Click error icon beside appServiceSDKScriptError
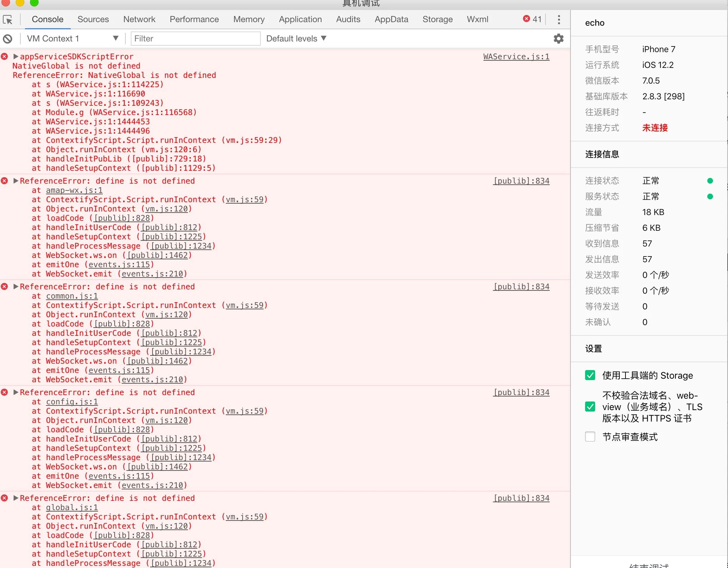The width and height of the screenshot is (728, 568). click(4, 56)
